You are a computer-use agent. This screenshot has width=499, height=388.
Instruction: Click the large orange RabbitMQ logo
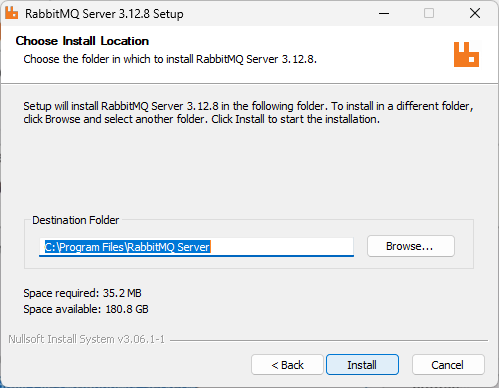click(466, 54)
